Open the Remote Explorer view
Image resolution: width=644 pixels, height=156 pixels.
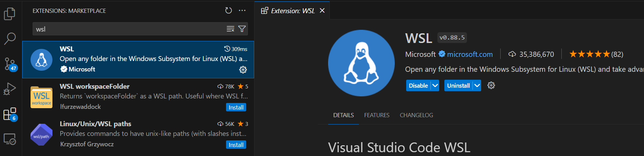pos(10,139)
